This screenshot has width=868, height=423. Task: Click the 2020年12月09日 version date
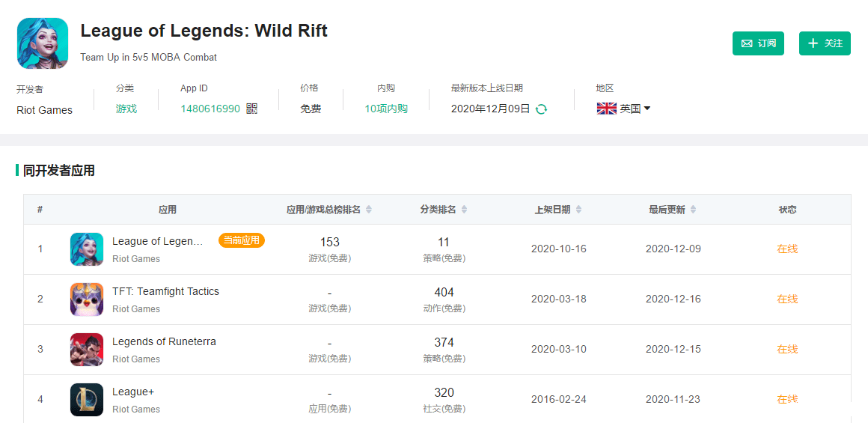490,109
